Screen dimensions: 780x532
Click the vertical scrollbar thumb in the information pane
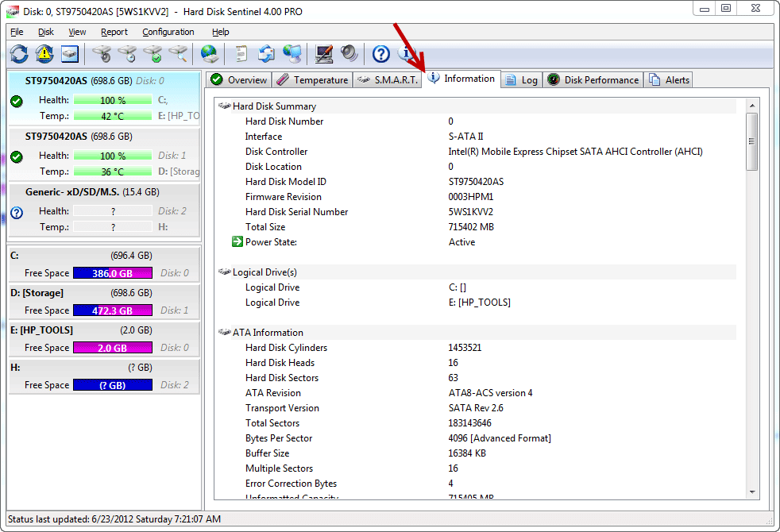[x=752, y=141]
